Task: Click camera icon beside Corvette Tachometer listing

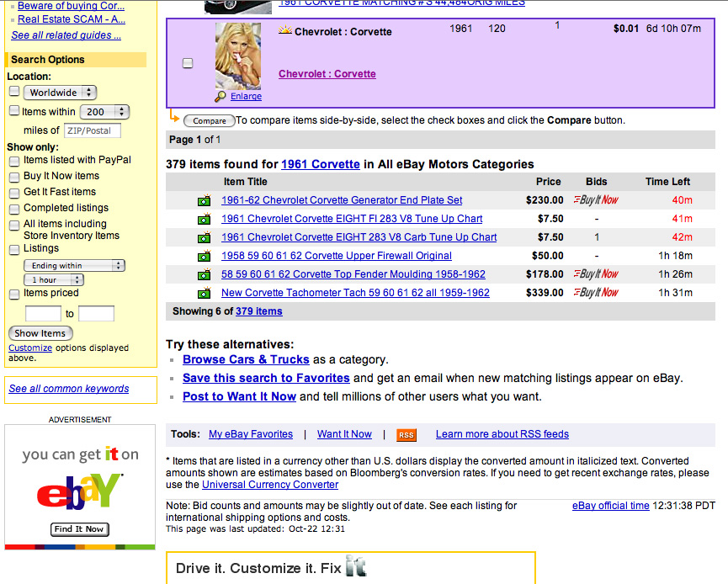Action: [x=203, y=294]
